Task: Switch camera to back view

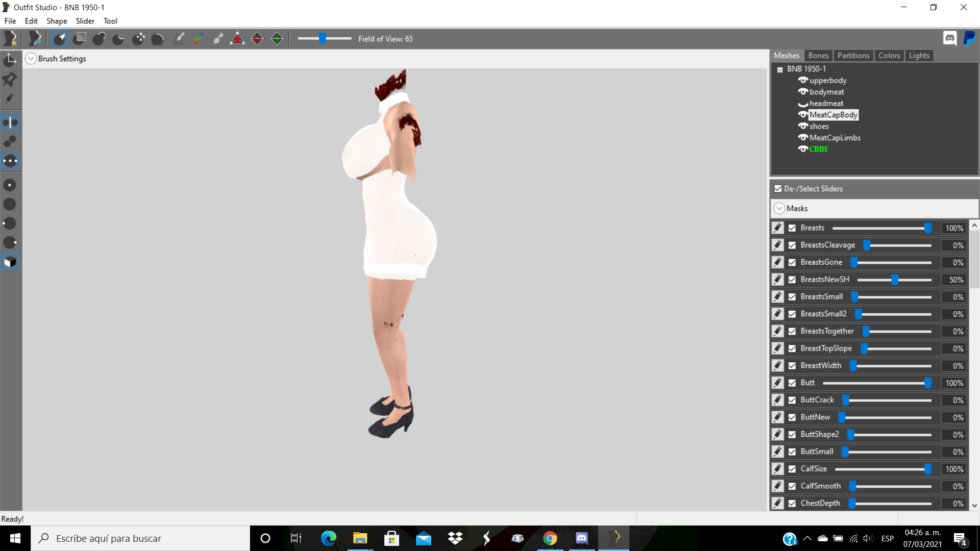Action: tap(10, 205)
